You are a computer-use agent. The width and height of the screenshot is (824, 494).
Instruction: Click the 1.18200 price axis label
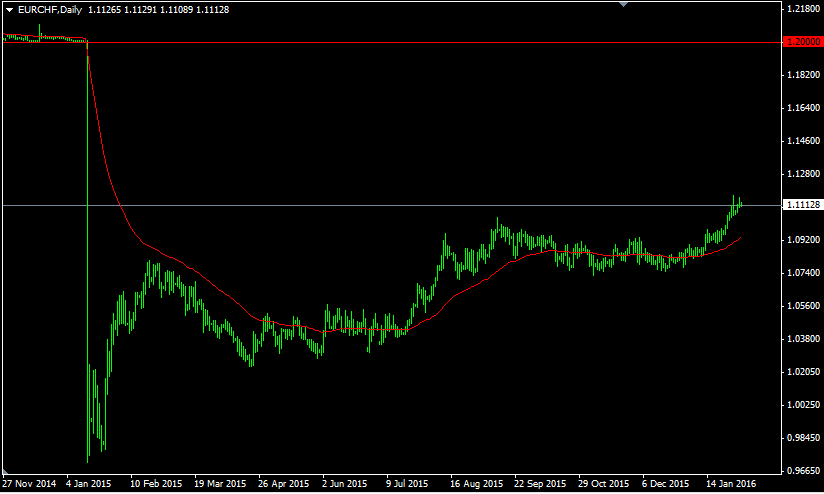point(803,75)
